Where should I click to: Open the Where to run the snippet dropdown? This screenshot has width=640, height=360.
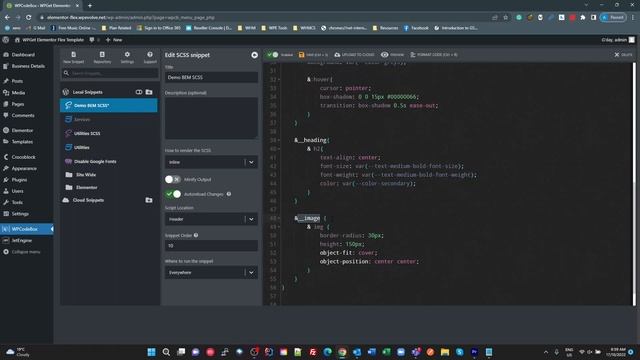[x=211, y=272]
